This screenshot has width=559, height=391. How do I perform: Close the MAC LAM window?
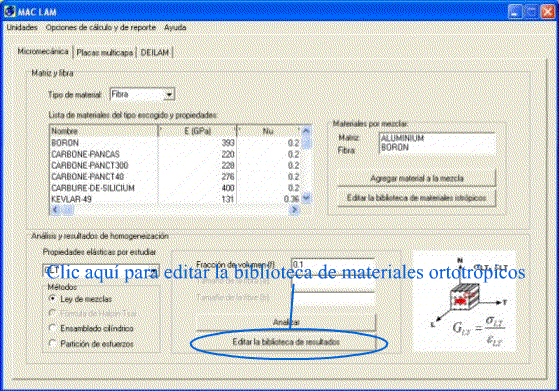pyautogui.click(x=548, y=12)
